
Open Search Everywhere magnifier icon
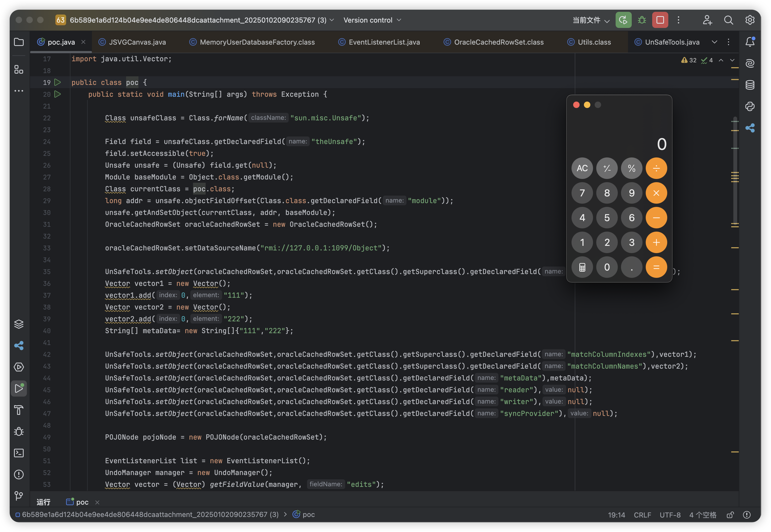(729, 20)
